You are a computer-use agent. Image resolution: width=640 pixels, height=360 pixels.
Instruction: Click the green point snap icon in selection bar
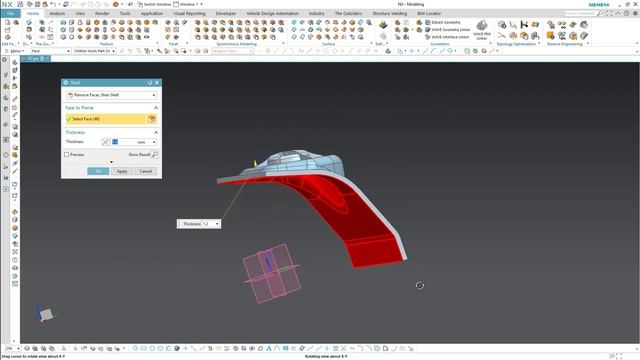pos(411,51)
